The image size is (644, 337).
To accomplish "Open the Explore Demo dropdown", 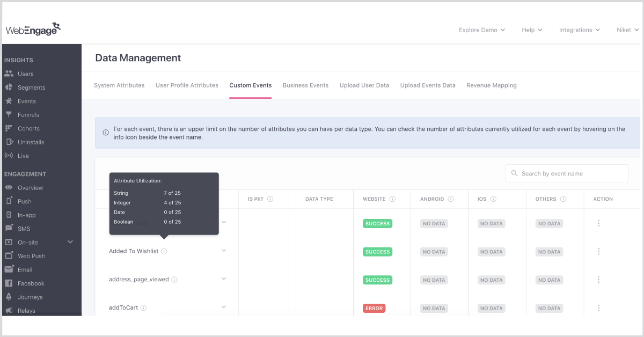I will pos(481,30).
